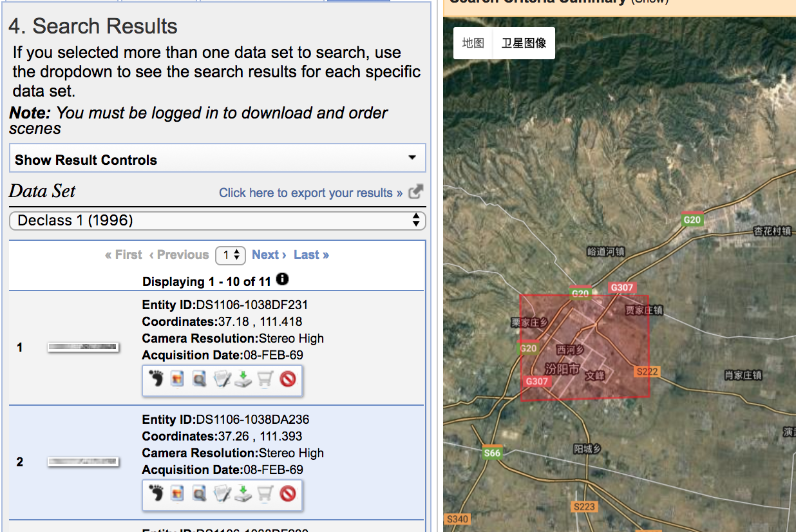Image resolution: width=796 pixels, height=532 pixels.
Task: Click here to export your results
Action: click(311, 193)
